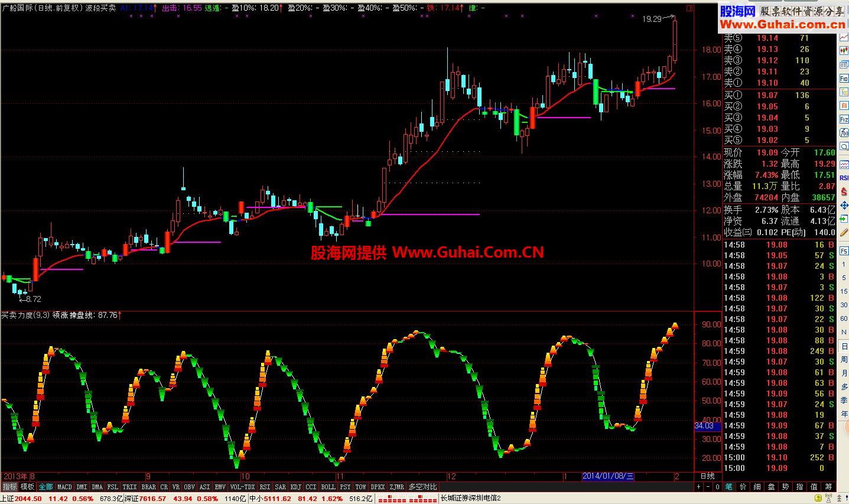Viewport: 849px width, 504px height.
Task: Click the 现价 value 19.09
Action: [767, 152]
